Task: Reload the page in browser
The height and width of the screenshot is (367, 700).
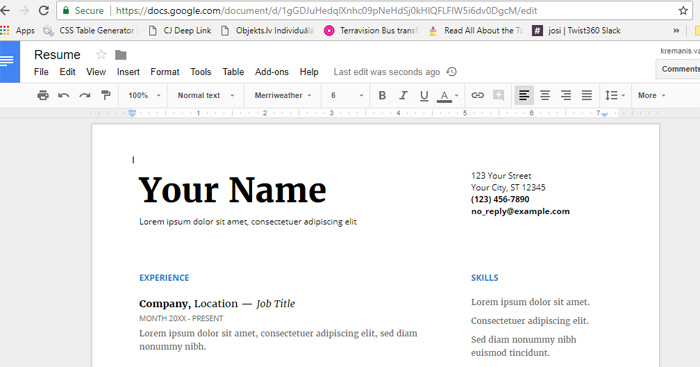Action: 43,10
